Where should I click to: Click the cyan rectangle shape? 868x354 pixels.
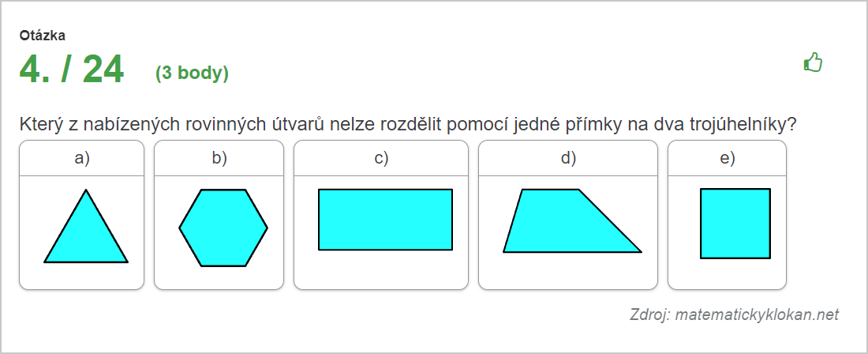(385, 220)
